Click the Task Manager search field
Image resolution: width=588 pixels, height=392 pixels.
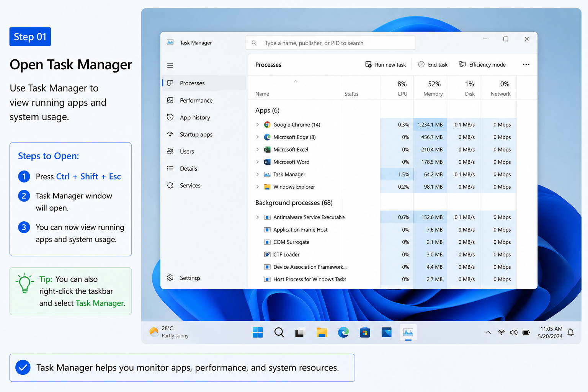330,43
